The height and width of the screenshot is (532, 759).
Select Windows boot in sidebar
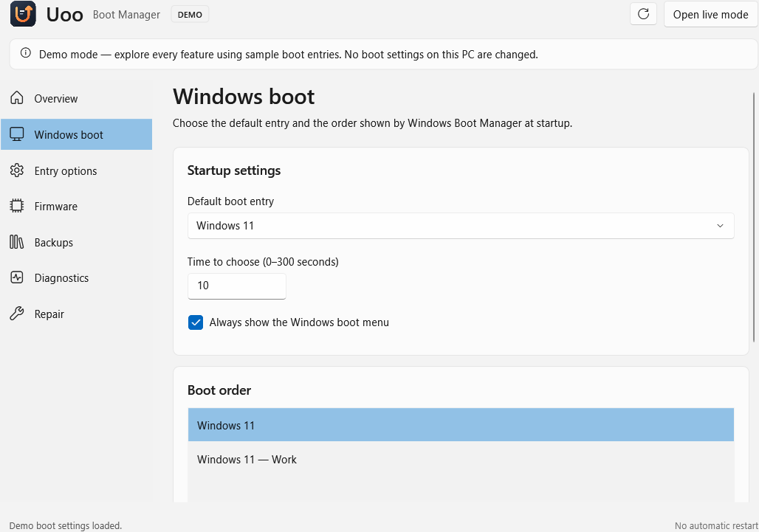(77, 134)
